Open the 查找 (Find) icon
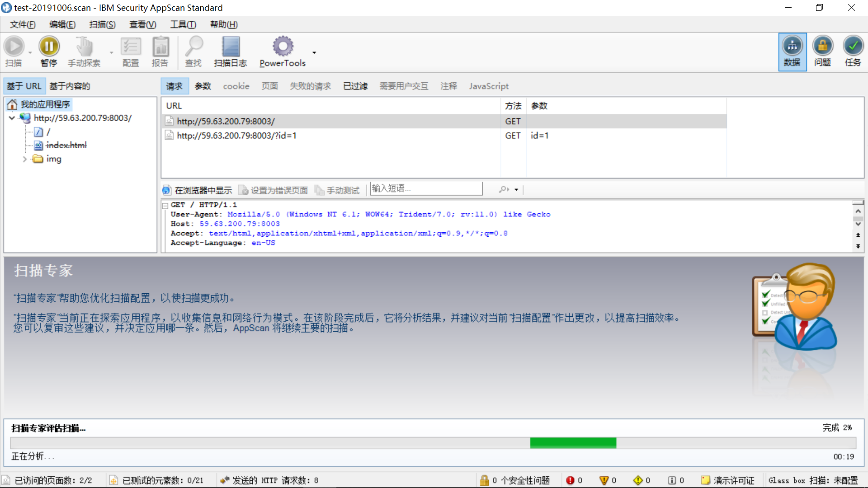The image size is (868, 488). 193,51
